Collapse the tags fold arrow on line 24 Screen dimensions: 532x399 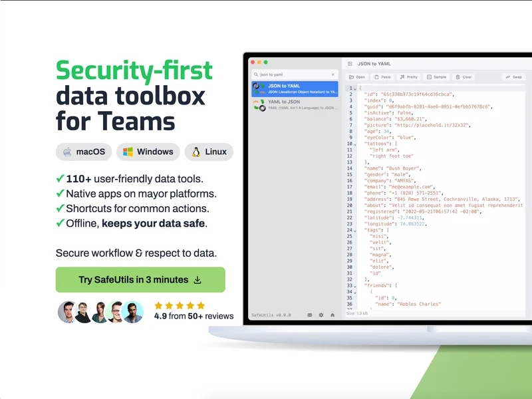point(355,231)
